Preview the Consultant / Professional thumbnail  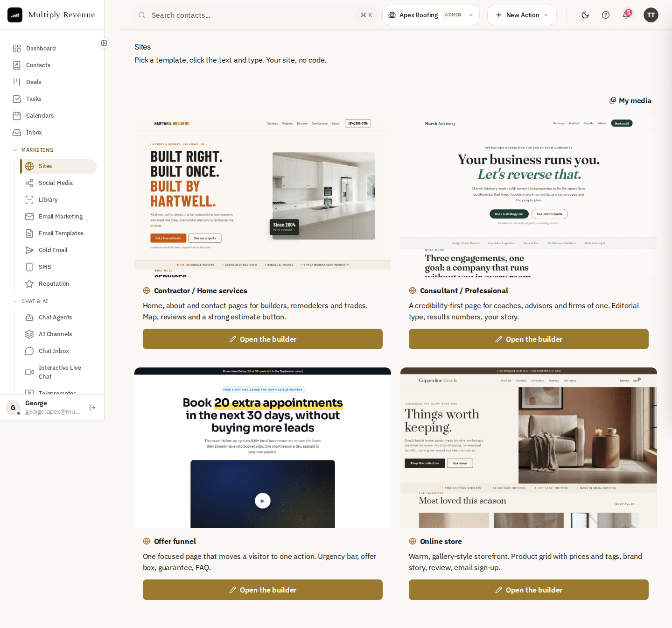[529, 197]
